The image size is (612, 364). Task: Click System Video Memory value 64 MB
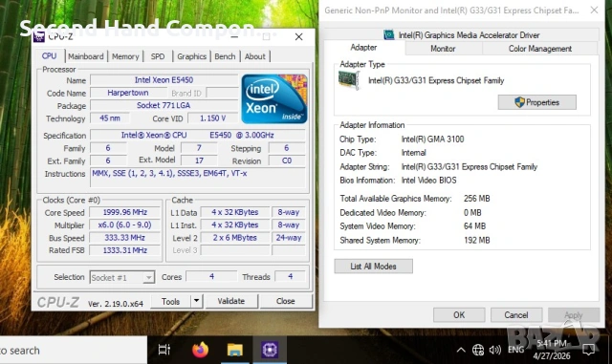pyautogui.click(x=474, y=226)
